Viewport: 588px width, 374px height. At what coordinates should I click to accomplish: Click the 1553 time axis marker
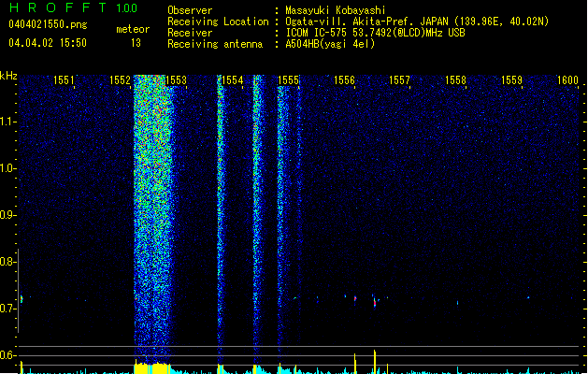coord(177,80)
